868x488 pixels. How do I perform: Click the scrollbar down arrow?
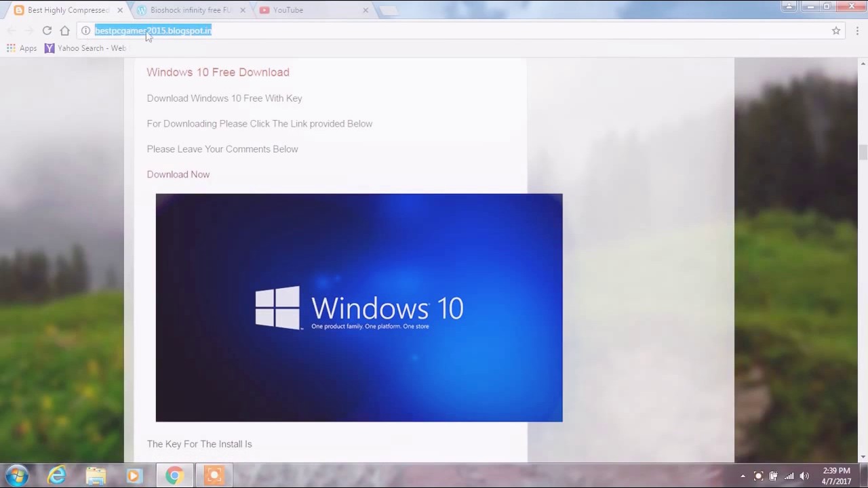pos(863,457)
